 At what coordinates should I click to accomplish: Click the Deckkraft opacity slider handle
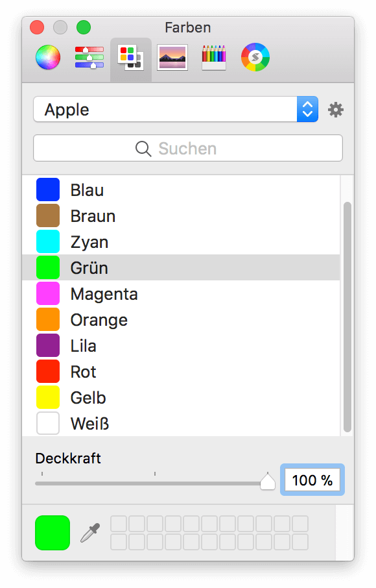point(267,482)
